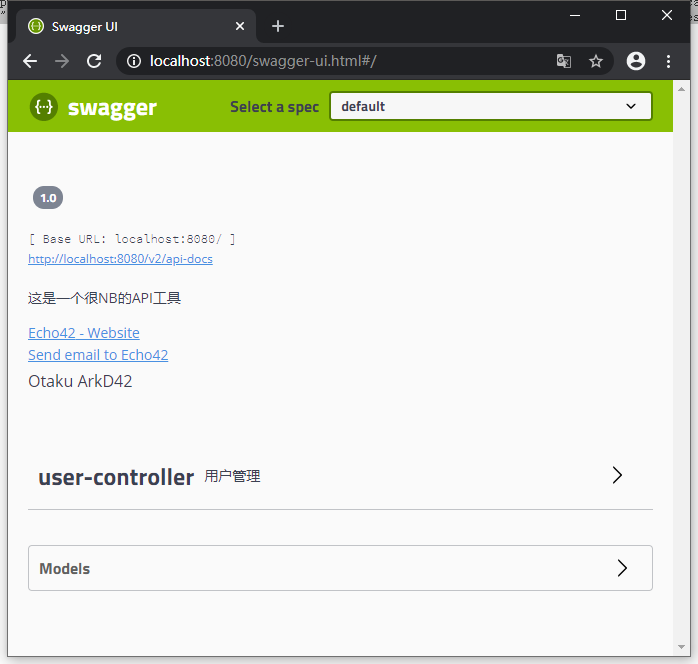This screenshot has height=664, width=698.
Task: Click the Base URL text
Action: click(x=132, y=239)
